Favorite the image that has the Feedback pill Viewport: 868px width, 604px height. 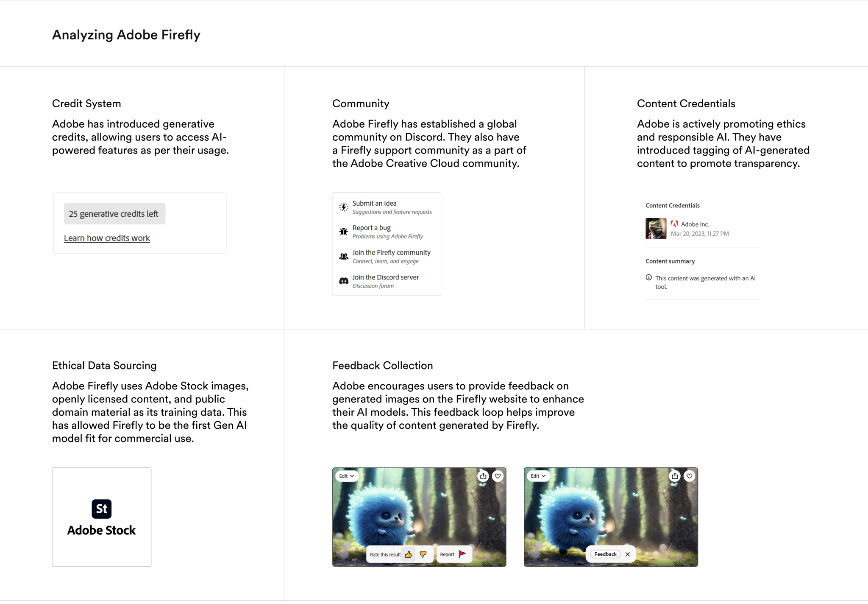coord(690,476)
